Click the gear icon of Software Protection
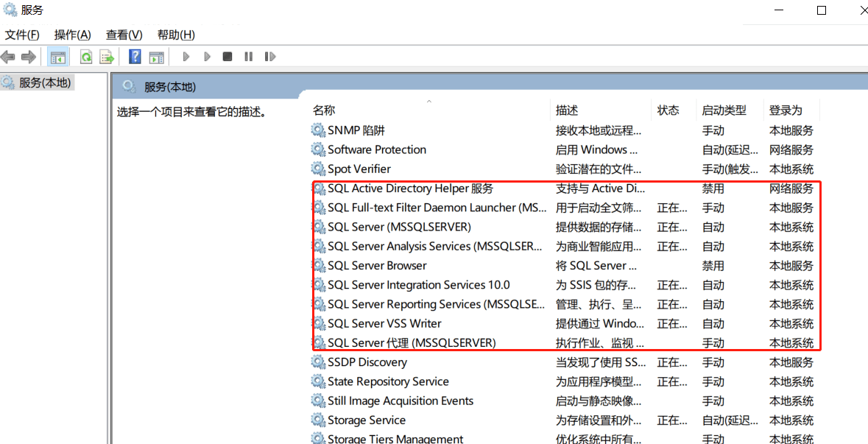This screenshot has height=444, width=868. 318,149
